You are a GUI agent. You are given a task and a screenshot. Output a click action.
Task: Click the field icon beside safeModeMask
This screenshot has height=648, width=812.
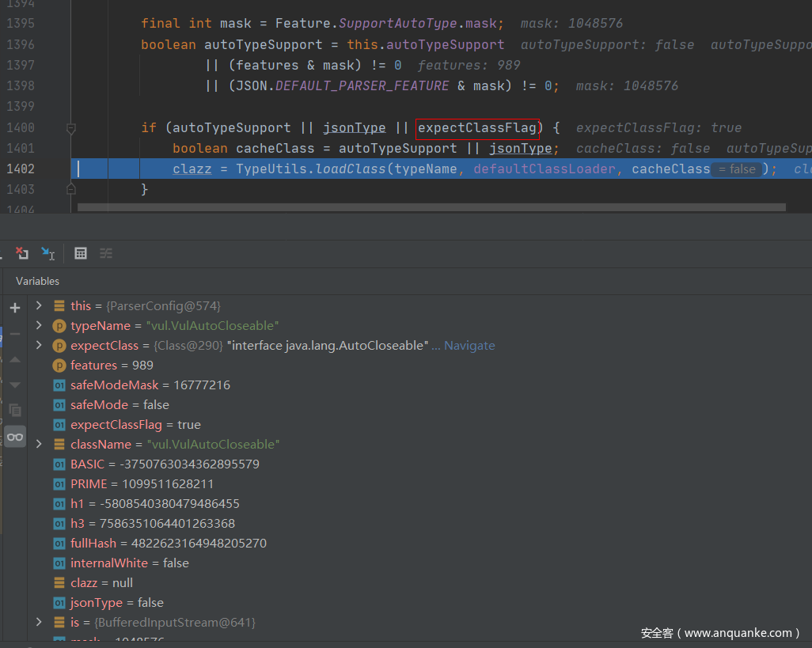tap(59, 385)
